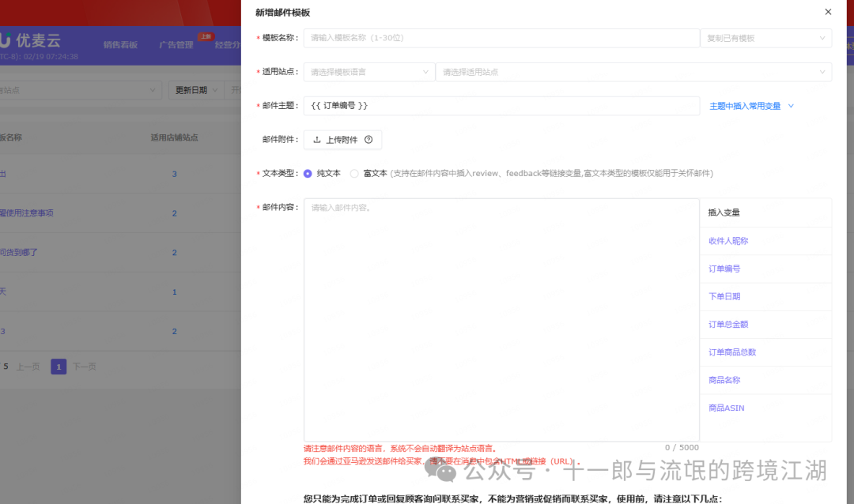Viewport: 854px width, 504px height.
Task: Click the 插入变量 panel heading
Action: [724, 213]
